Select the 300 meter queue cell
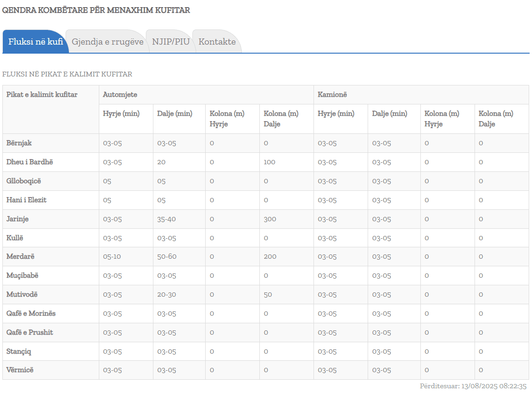Image resolution: width=532 pixels, height=394 pixels. click(270, 219)
